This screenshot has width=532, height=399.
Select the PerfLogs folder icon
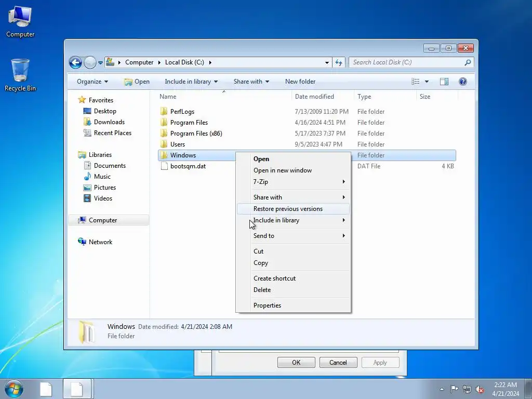click(164, 111)
